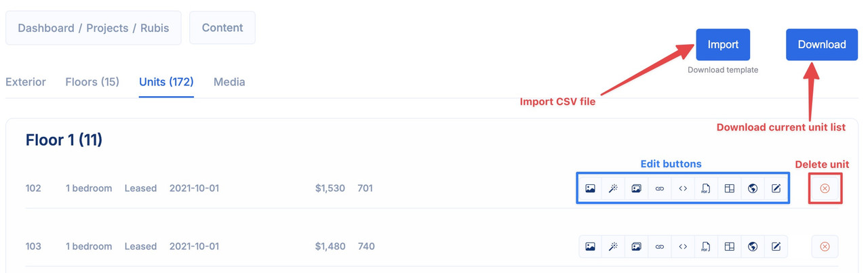The height and width of the screenshot is (273, 868).
Task: Delete unit 102 with the red X
Action: [825, 188]
